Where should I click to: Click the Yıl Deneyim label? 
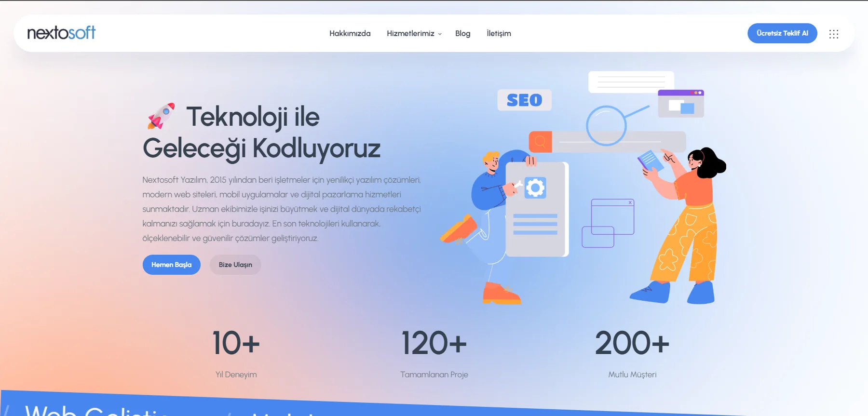[x=236, y=375]
